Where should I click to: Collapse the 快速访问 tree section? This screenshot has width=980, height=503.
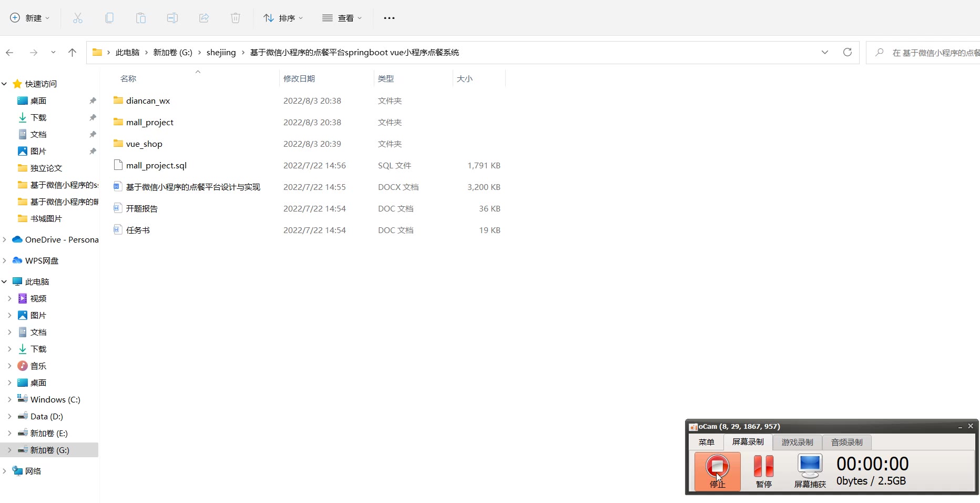point(4,84)
